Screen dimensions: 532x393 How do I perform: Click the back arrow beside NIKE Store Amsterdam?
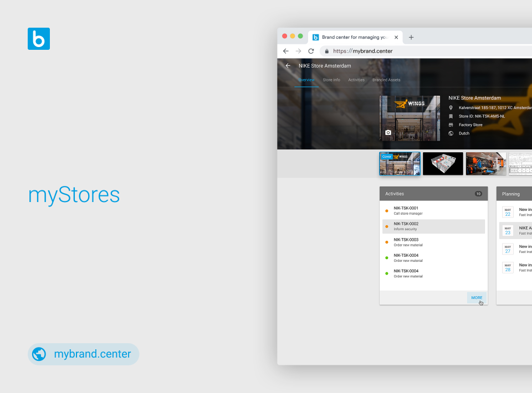click(x=288, y=65)
